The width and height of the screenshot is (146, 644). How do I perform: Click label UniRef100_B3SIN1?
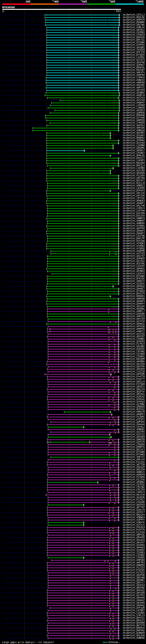point(134,263)
